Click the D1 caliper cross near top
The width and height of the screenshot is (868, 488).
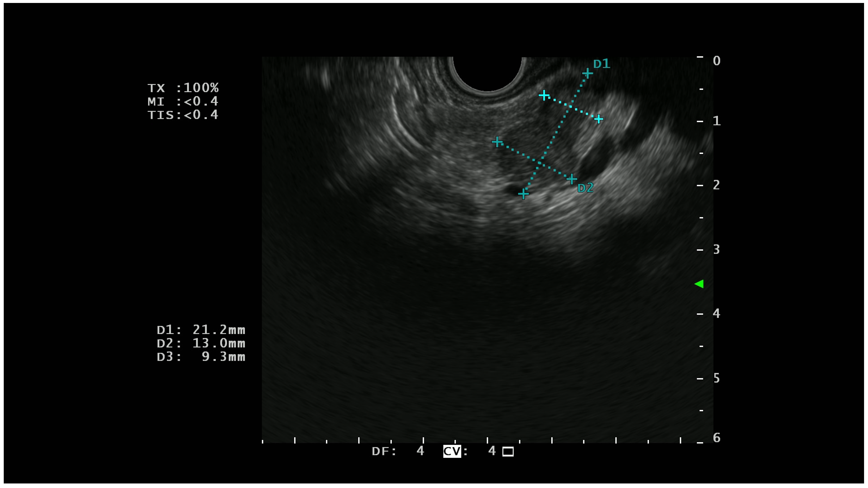(x=588, y=73)
